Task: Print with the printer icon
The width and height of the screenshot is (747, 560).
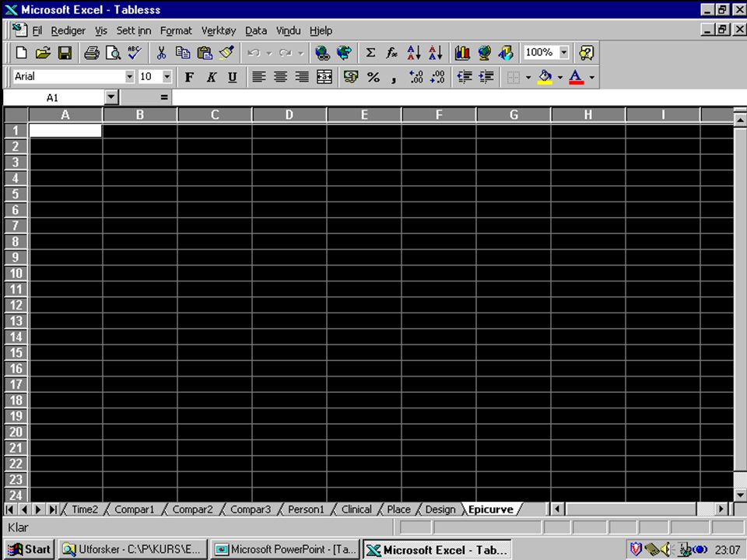Action: (x=92, y=52)
